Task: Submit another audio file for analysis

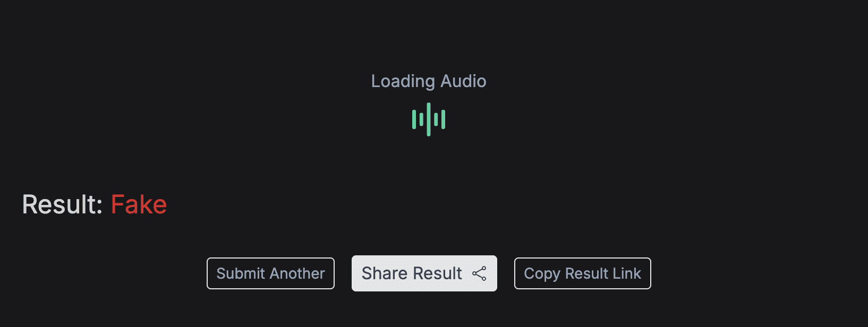Action: coord(270,273)
